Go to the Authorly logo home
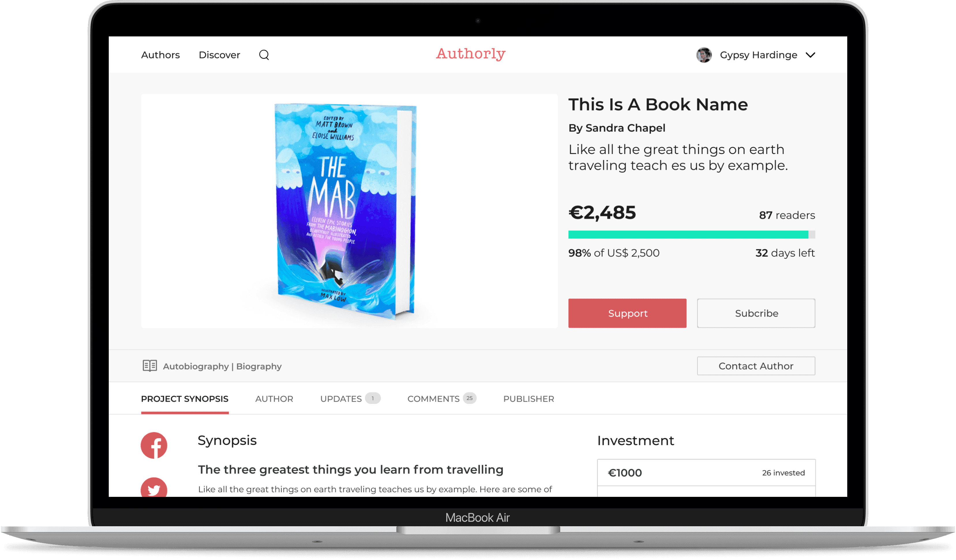 (470, 54)
